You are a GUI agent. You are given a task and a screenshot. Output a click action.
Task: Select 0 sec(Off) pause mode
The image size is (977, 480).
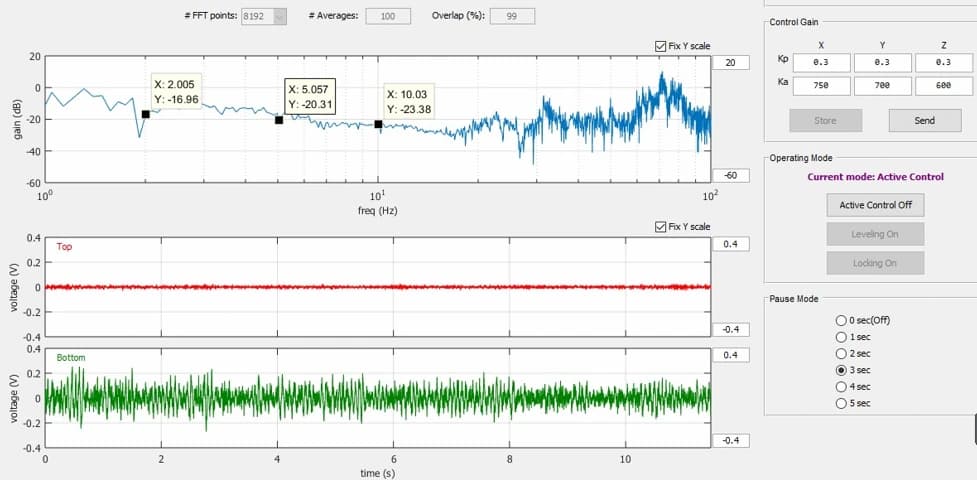[841, 320]
